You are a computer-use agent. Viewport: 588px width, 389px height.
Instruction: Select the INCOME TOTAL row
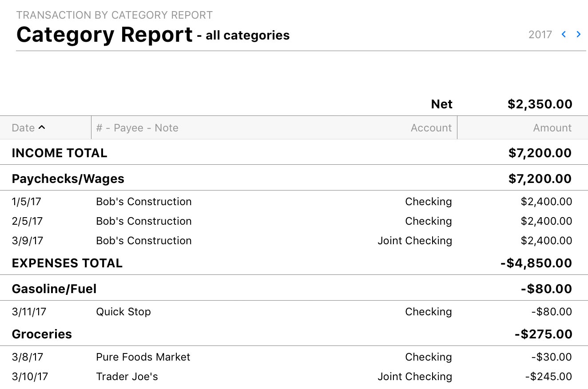(x=60, y=153)
